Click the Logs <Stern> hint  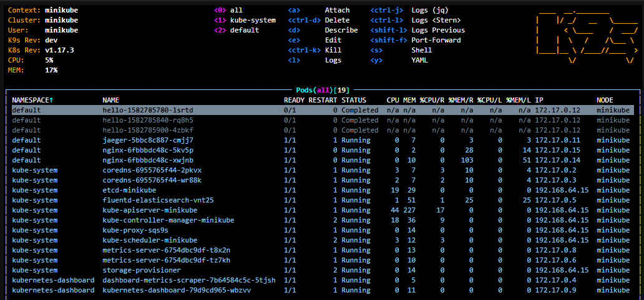436,20
